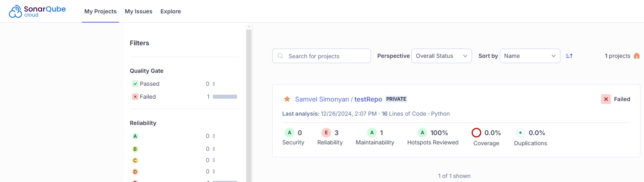644x182 pixels.
Task: Click the red Failed quality gate icon on card
Action: [606, 99]
